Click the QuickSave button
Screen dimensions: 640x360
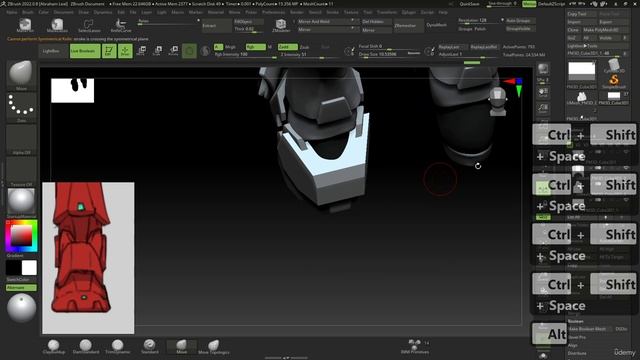pyautogui.click(x=470, y=4)
